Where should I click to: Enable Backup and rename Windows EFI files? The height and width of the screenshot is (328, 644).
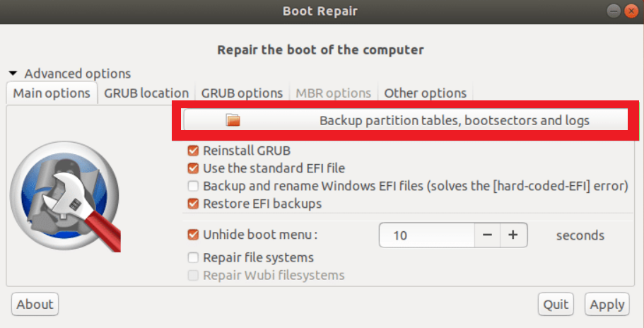[193, 186]
